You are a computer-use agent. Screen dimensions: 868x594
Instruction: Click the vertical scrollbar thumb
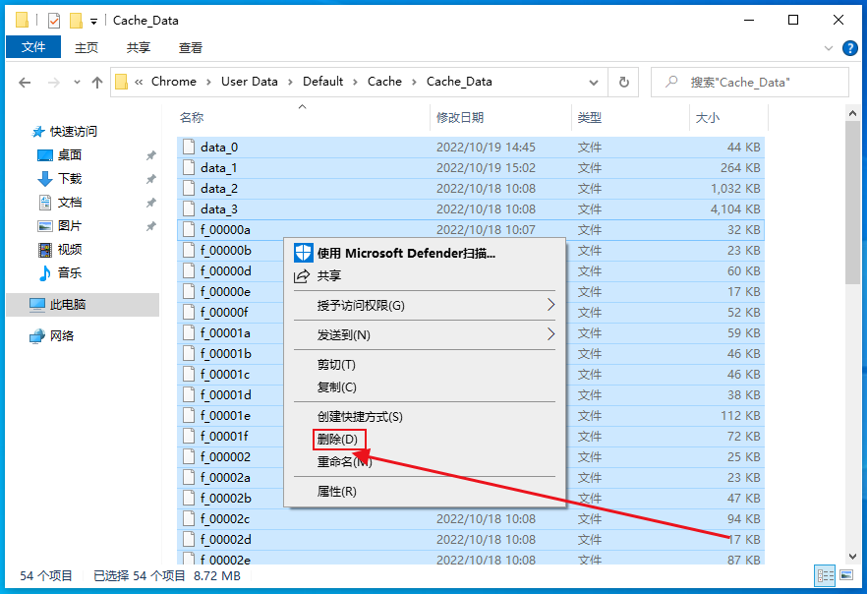(852, 203)
